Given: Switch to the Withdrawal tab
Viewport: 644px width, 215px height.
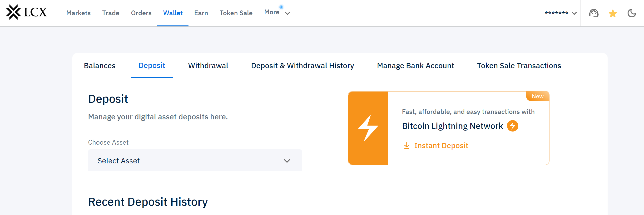Looking at the screenshot, I should (x=208, y=66).
